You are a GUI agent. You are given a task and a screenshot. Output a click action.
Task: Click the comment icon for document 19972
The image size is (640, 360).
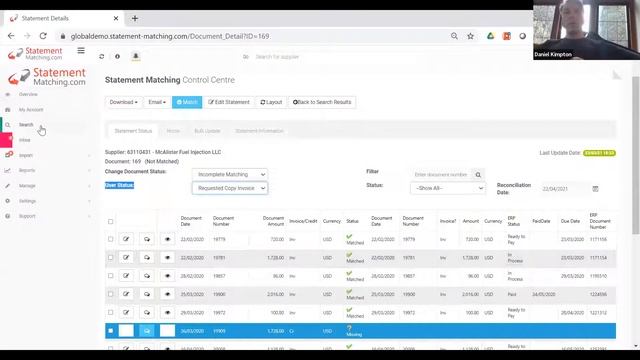pos(147,313)
